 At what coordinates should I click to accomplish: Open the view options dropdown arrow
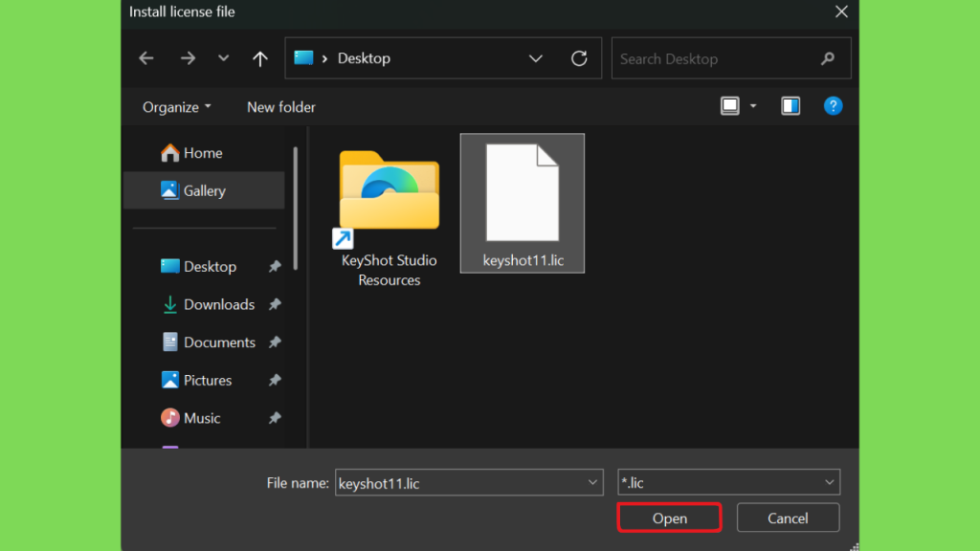(x=753, y=106)
